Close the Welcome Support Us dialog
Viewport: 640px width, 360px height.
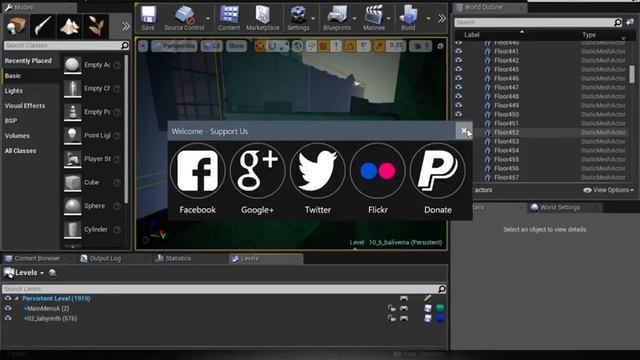pyautogui.click(x=464, y=131)
